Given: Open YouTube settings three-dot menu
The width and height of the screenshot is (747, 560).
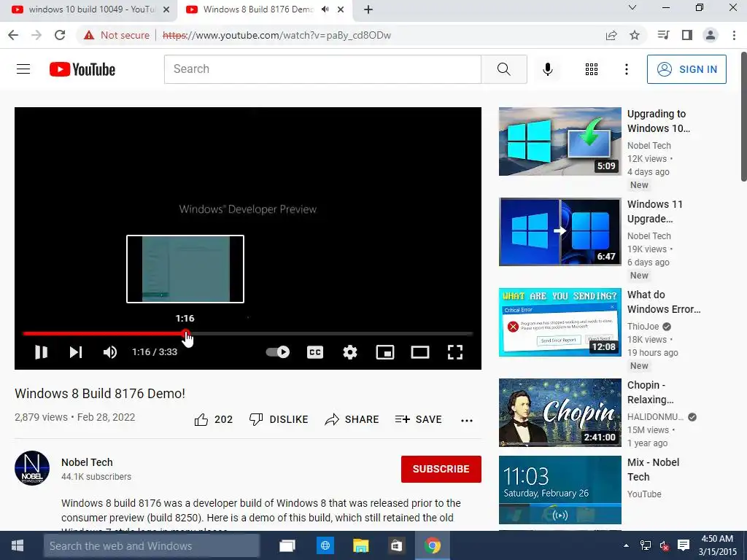Looking at the screenshot, I should click(627, 69).
